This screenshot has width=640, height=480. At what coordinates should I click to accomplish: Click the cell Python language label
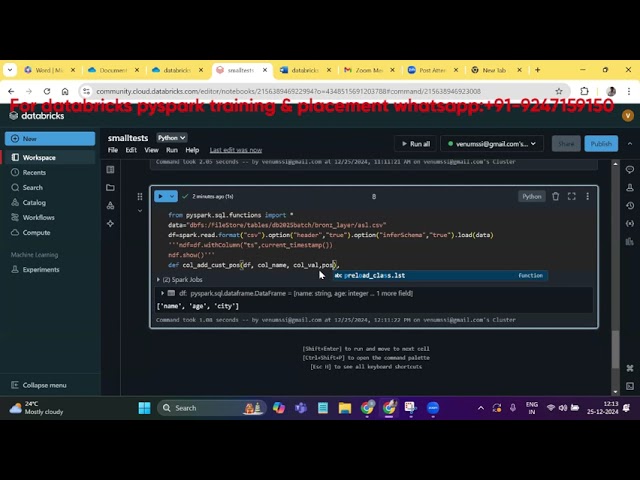(x=531, y=196)
